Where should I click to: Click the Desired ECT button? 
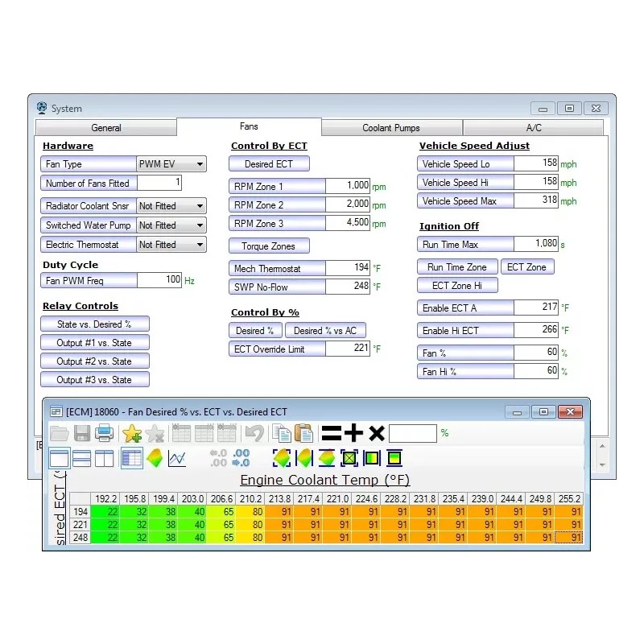tap(269, 164)
